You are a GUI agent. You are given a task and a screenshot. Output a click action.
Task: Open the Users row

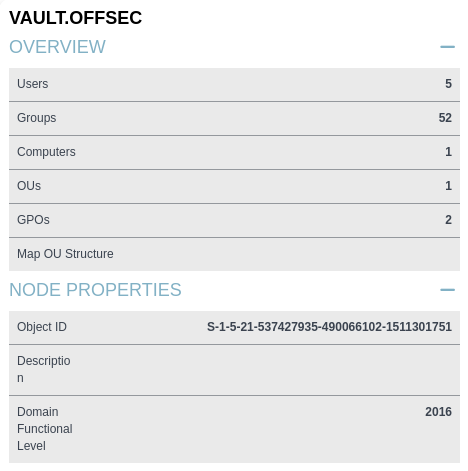click(234, 84)
